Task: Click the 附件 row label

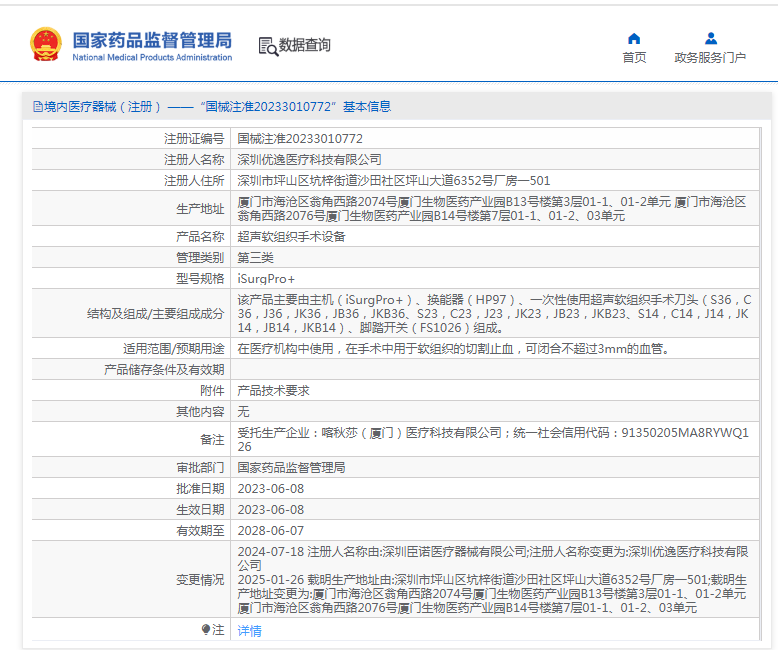Action: (212, 391)
